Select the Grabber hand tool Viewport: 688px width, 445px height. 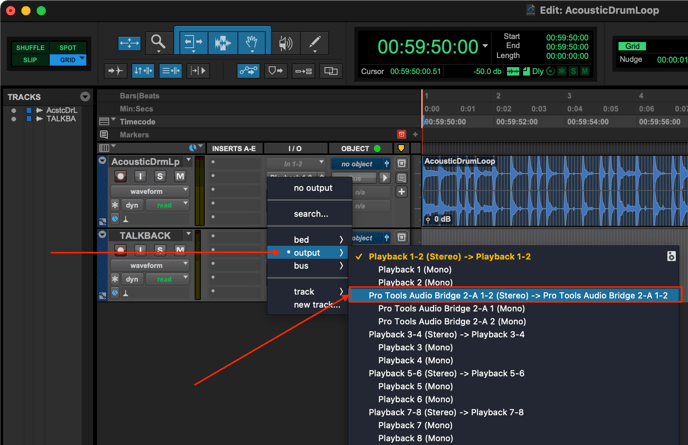pos(252,43)
